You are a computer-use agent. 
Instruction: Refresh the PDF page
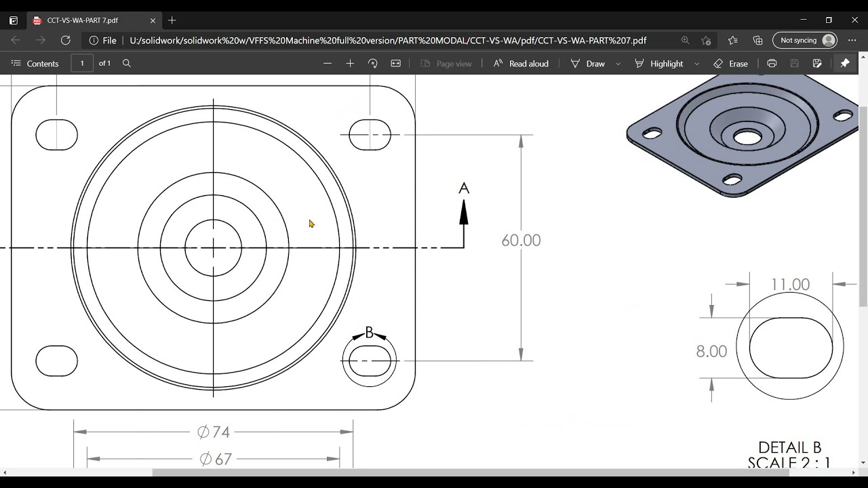click(66, 41)
